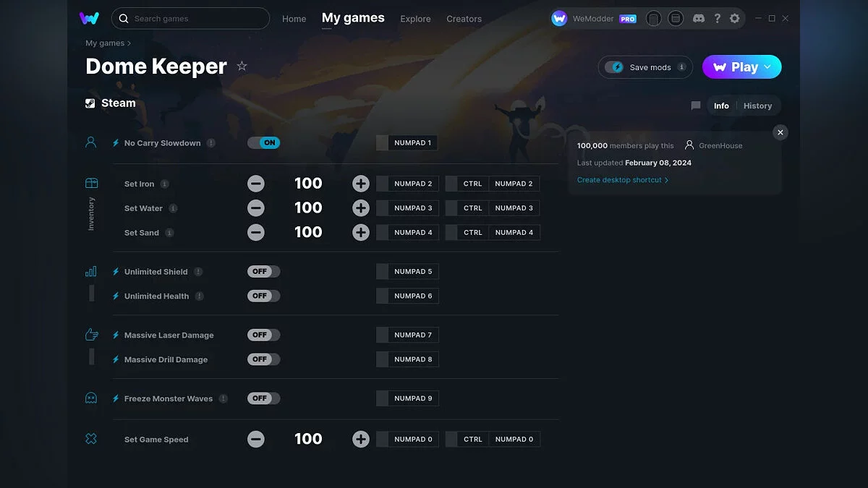Image resolution: width=868 pixels, height=488 pixels.
Task: Enable Unlimited Health toggle
Action: [x=263, y=296]
